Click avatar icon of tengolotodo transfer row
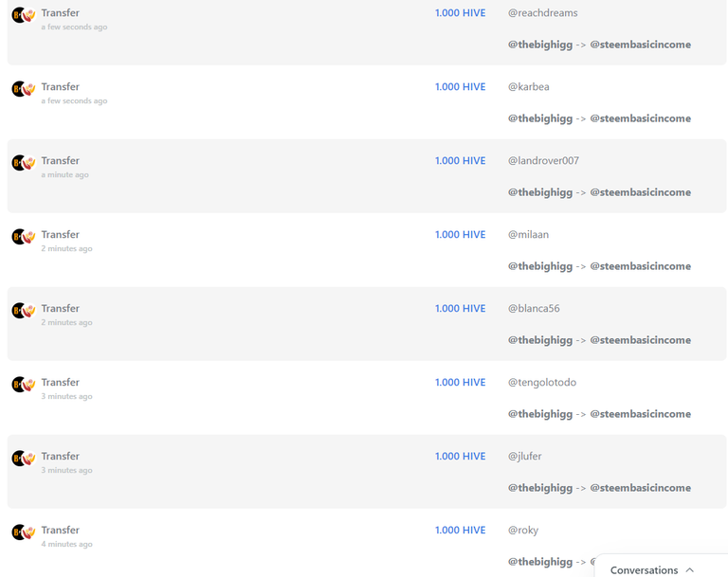728x577 pixels. coord(24,384)
